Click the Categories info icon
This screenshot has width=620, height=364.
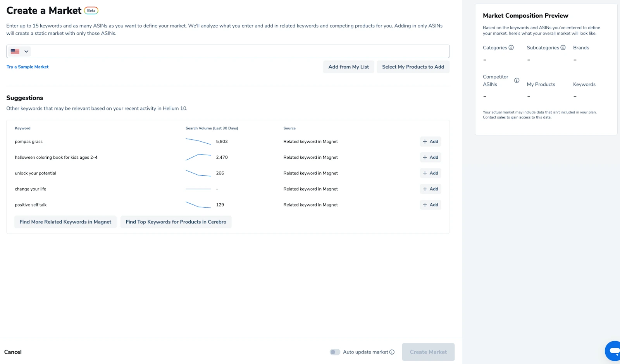[x=511, y=48]
